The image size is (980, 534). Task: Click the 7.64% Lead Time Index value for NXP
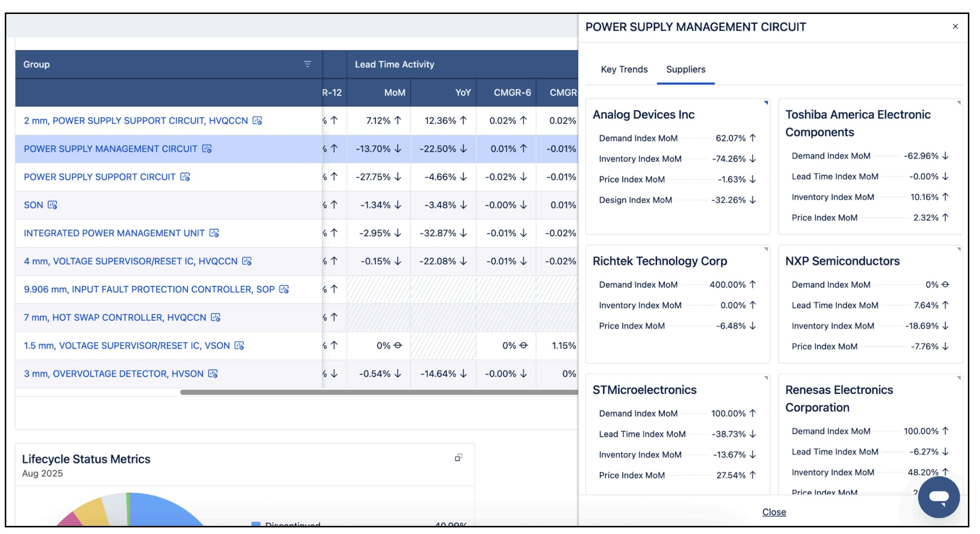pos(926,305)
